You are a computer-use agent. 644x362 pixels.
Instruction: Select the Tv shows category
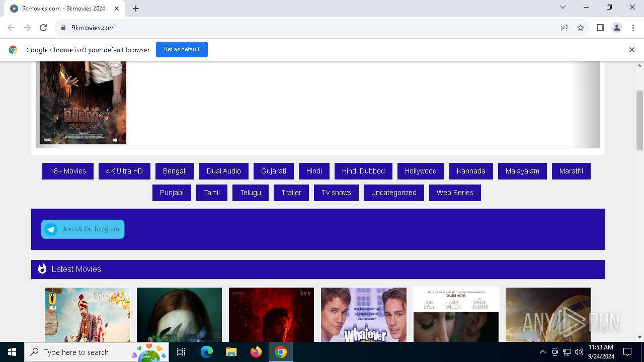pos(337,193)
